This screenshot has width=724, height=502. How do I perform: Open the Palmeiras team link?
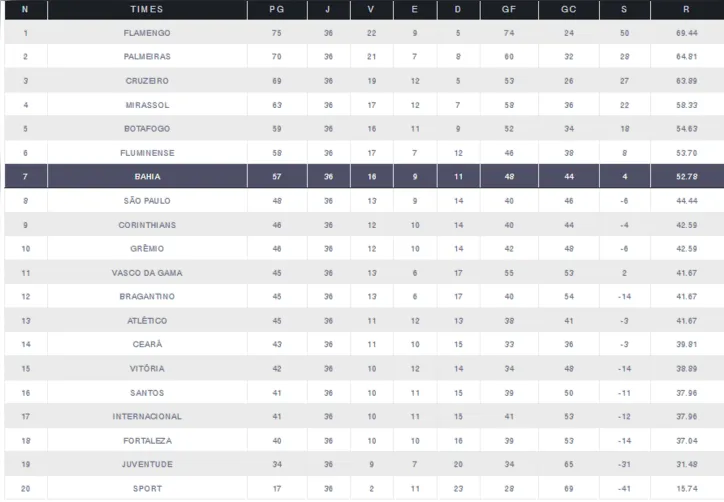point(147,57)
